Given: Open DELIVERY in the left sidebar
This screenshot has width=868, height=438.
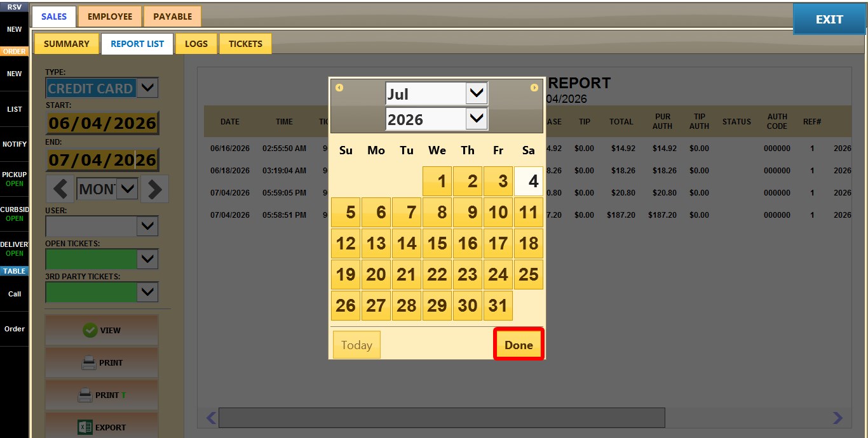Looking at the screenshot, I should point(14,249).
